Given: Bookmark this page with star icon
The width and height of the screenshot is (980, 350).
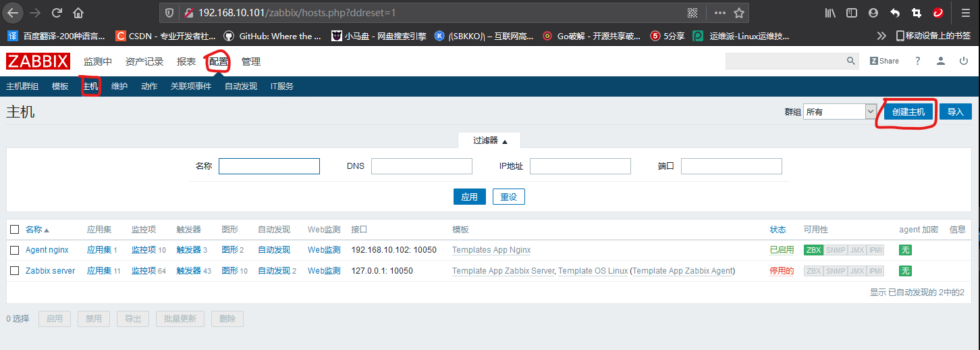Looking at the screenshot, I should pyautogui.click(x=739, y=13).
